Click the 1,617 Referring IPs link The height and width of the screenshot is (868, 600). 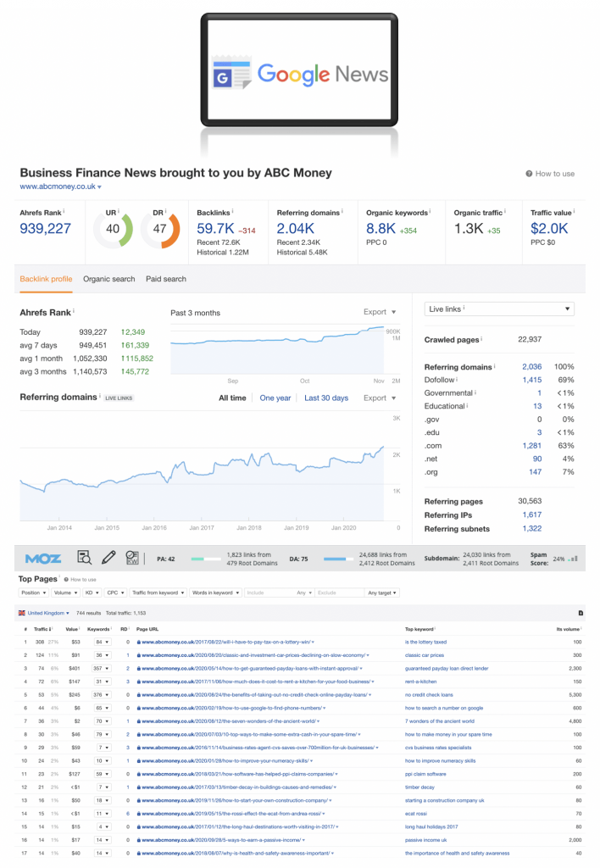532,515
